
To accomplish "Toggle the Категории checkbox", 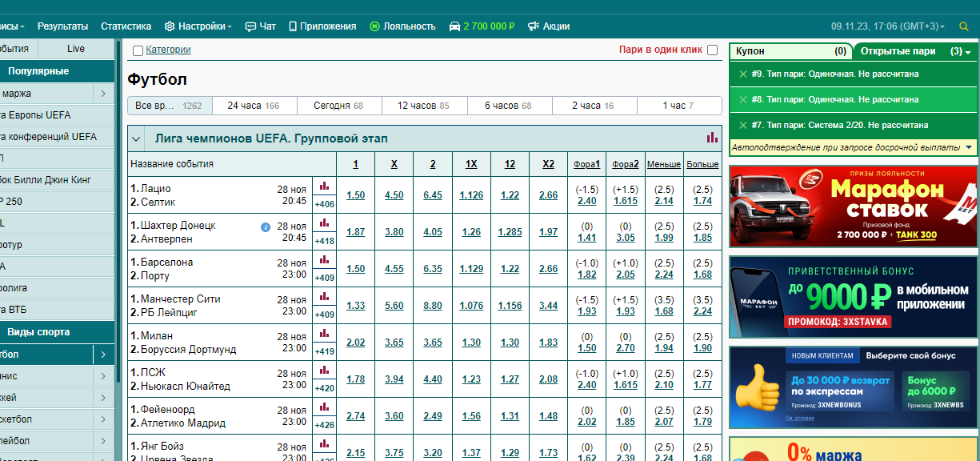I will point(138,50).
